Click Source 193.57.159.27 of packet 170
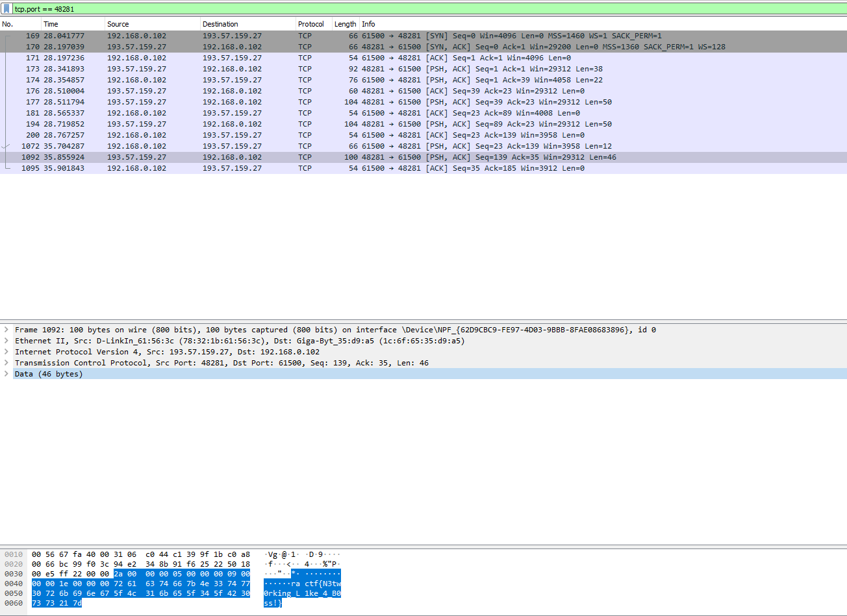 [x=136, y=47]
